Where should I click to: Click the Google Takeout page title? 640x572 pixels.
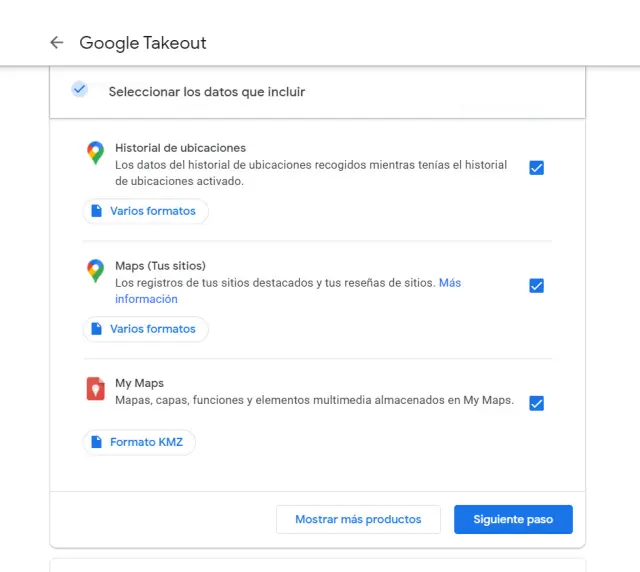(x=143, y=43)
